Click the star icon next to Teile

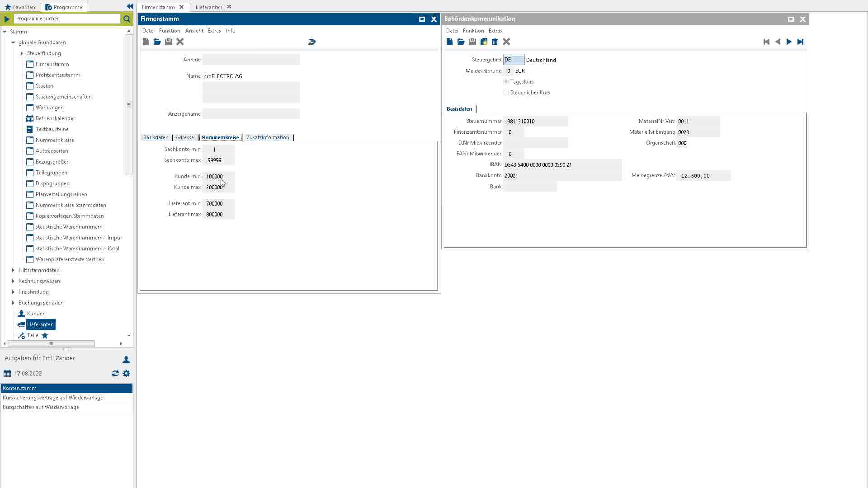45,335
